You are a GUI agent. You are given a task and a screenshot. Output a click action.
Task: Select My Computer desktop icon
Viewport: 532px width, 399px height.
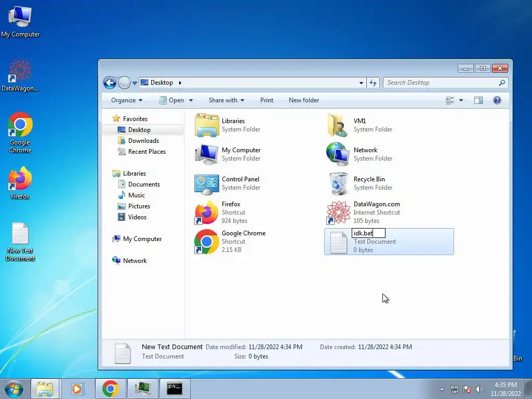coord(20,21)
